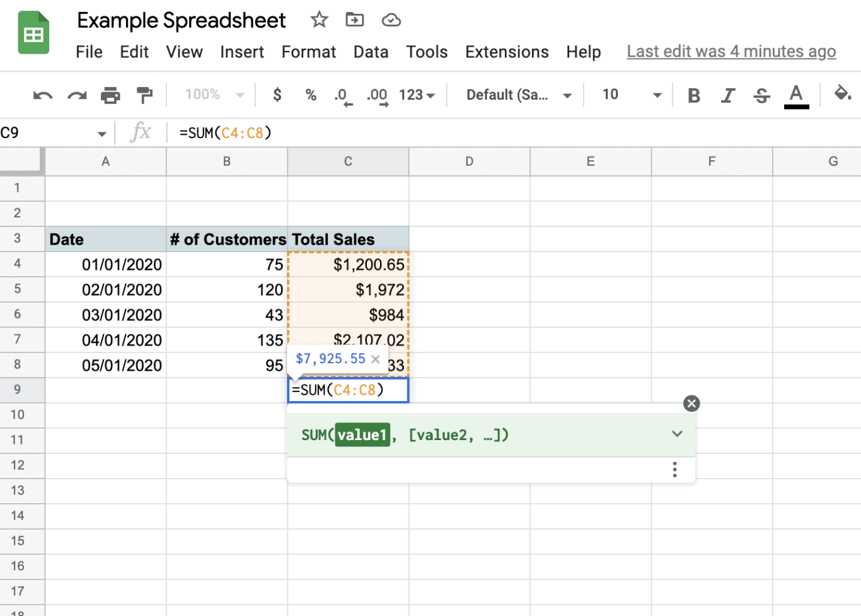
Task: Select row 9 header
Action: tap(22, 390)
